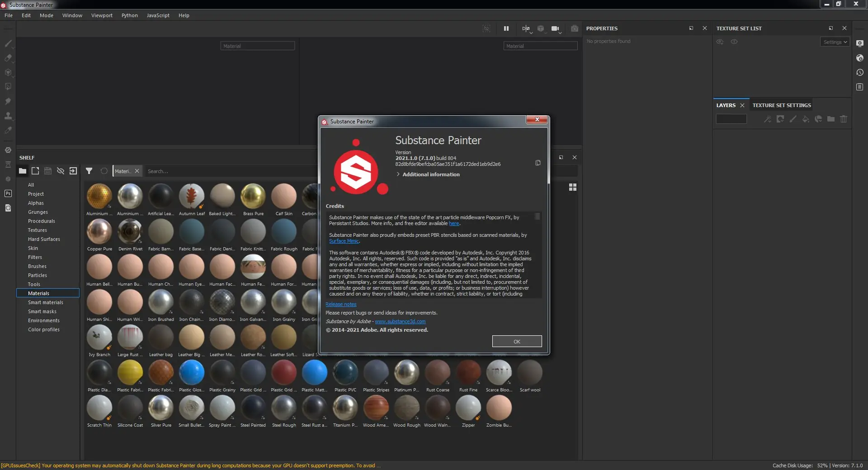Toggle hidden shelf items visibility

61,171
